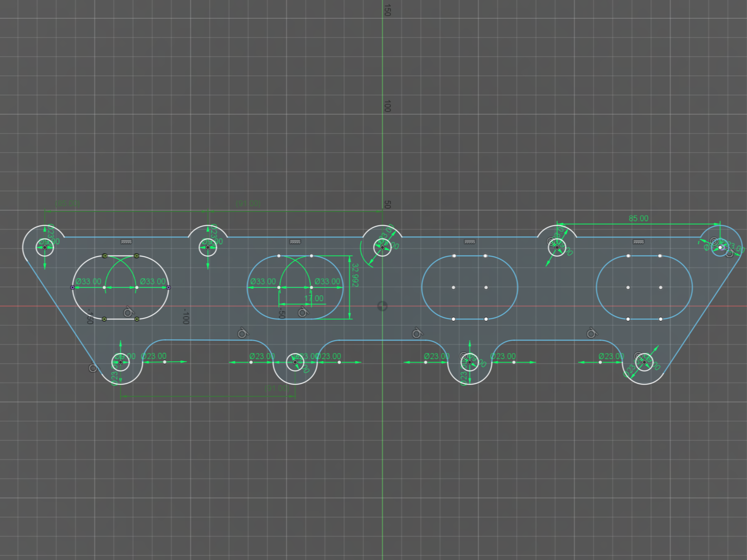
Task: Click top-left bolt hole center point
Action: pos(44,247)
